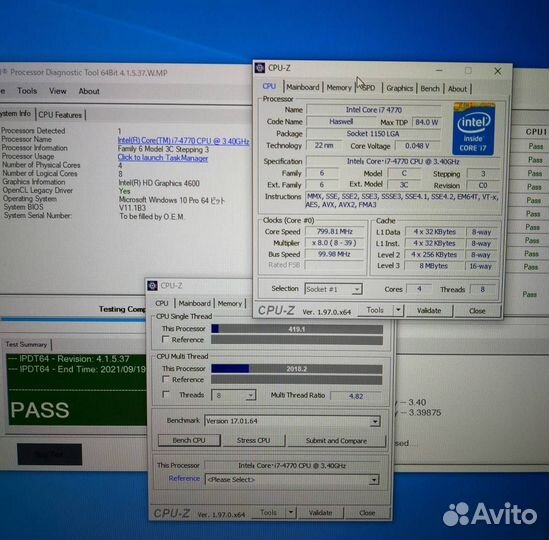
Task: Click Tools button in front CPU-Z window
Action: [x=375, y=310]
